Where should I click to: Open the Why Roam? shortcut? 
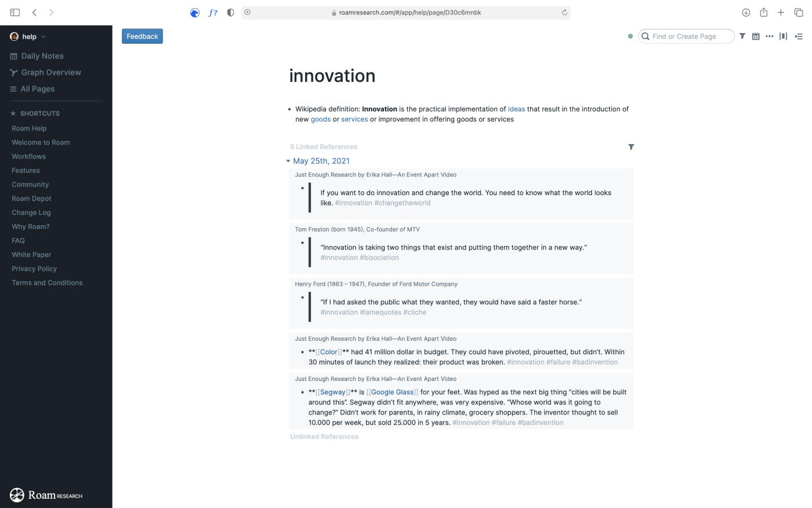pos(30,226)
